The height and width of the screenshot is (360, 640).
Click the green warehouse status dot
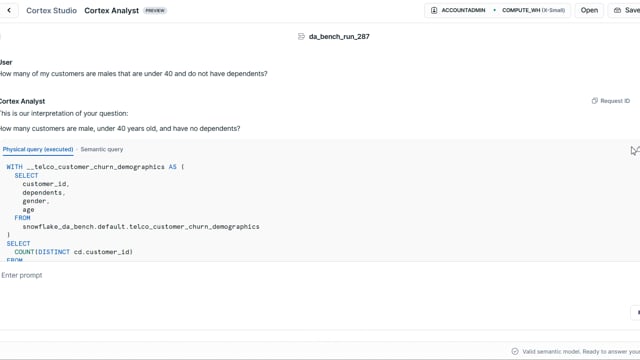tap(494, 10)
